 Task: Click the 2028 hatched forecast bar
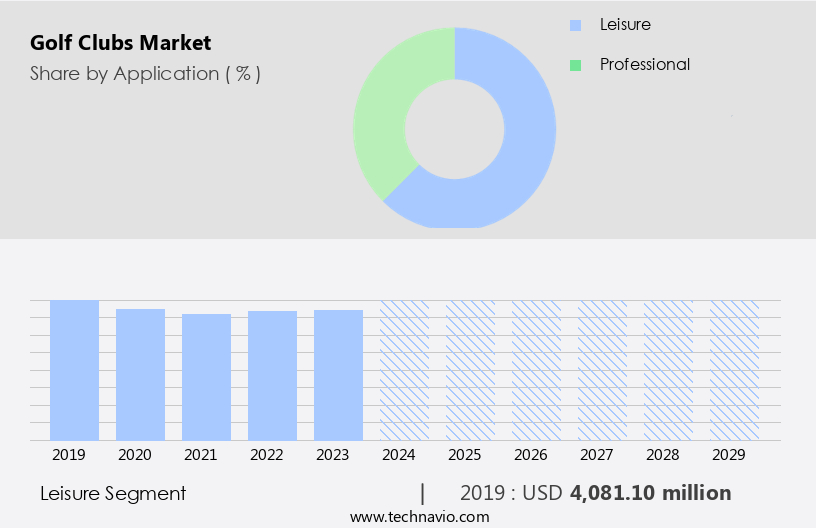pyautogui.click(x=669, y=370)
